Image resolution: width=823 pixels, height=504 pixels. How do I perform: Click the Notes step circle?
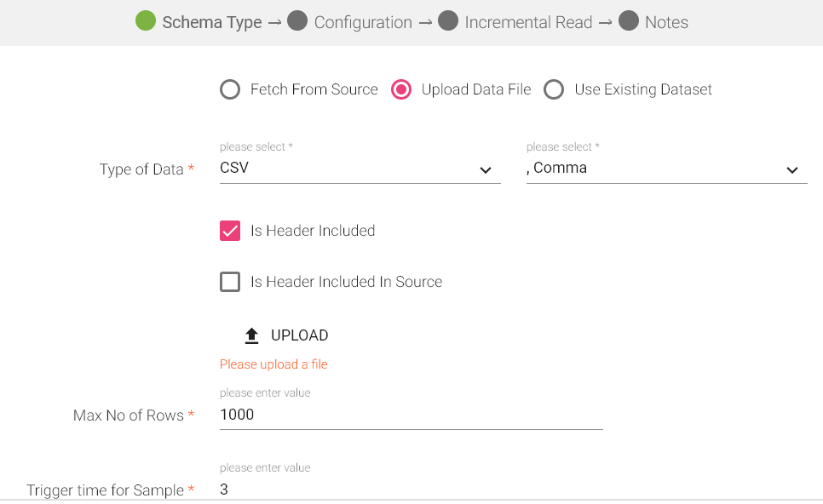pyautogui.click(x=628, y=21)
